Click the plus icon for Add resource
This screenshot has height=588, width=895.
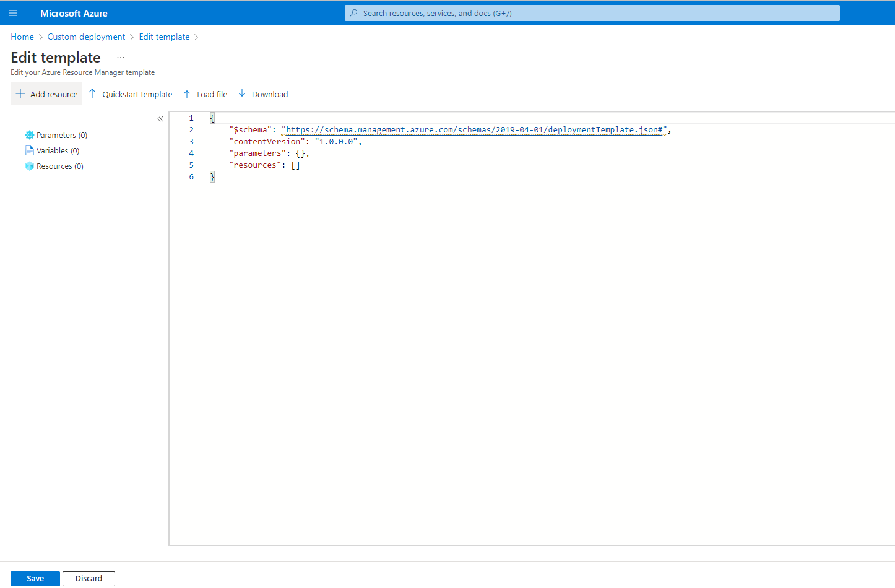tap(20, 94)
